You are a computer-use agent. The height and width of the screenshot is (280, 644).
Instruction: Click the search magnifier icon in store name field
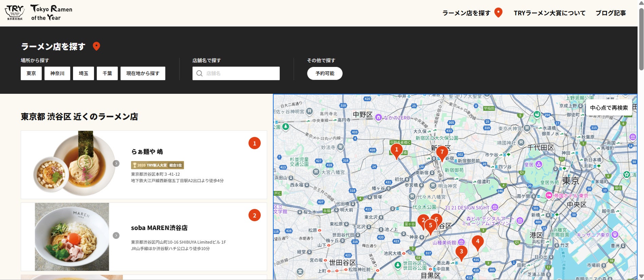coord(200,73)
